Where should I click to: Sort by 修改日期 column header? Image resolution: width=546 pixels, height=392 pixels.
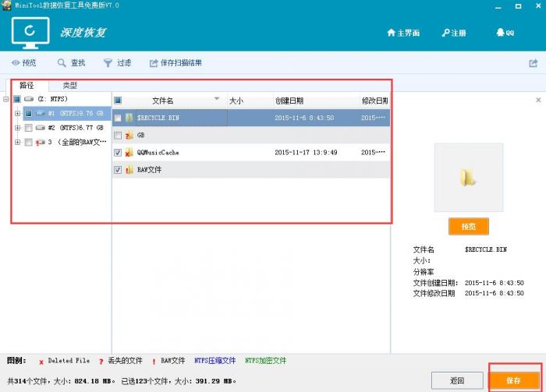pos(374,101)
